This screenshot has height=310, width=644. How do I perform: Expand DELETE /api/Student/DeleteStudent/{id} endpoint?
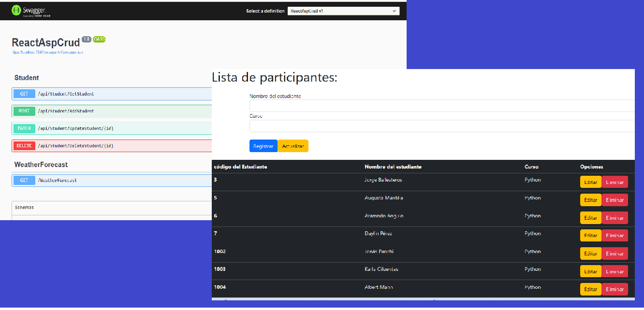click(112, 146)
